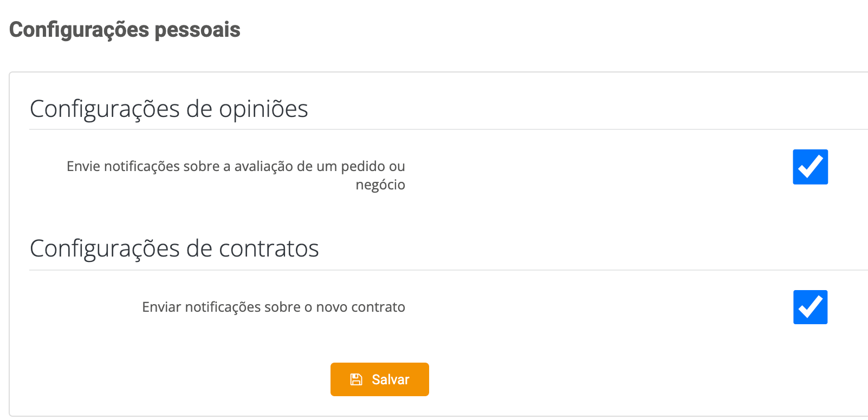Click the divider line under 'Configurações de opiniões'
Screen dimensions: 868x420
tap(433, 129)
